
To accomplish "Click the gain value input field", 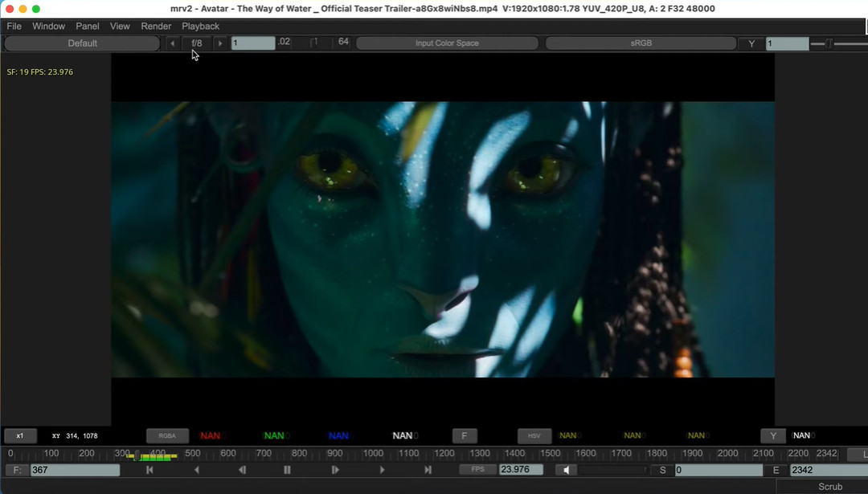I will coord(253,43).
